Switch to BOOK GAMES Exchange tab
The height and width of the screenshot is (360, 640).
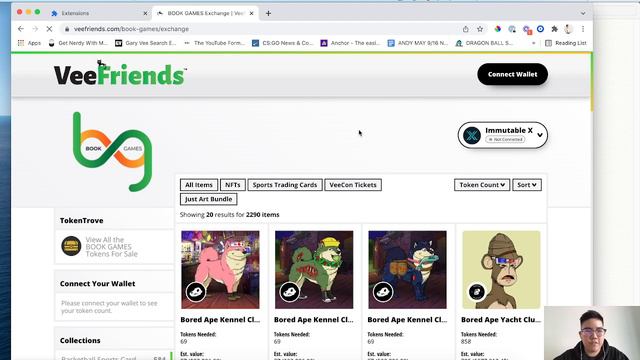(x=205, y=13)
